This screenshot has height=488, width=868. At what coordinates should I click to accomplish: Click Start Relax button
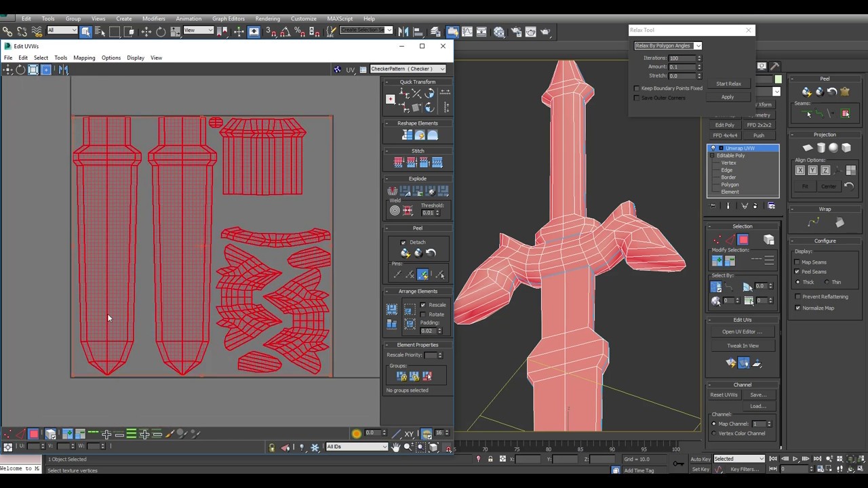728,84
